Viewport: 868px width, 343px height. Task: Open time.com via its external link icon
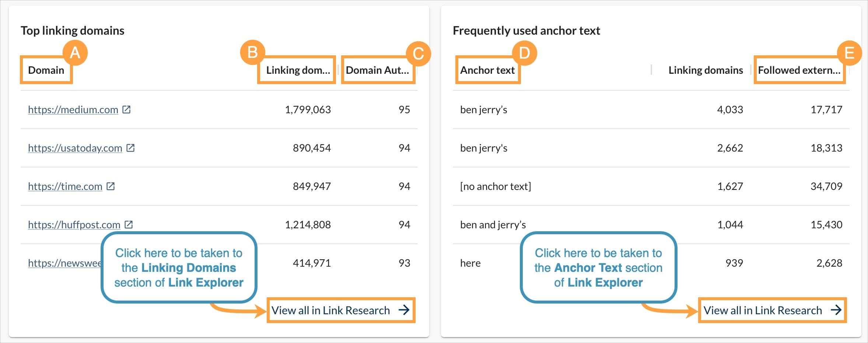click(x=111, y=186)
